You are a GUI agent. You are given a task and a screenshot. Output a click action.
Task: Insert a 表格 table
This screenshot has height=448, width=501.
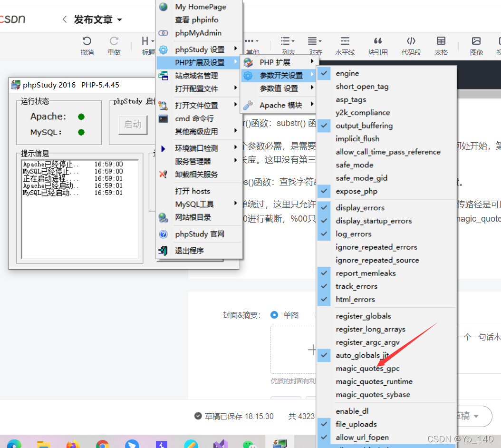(441, 41)
